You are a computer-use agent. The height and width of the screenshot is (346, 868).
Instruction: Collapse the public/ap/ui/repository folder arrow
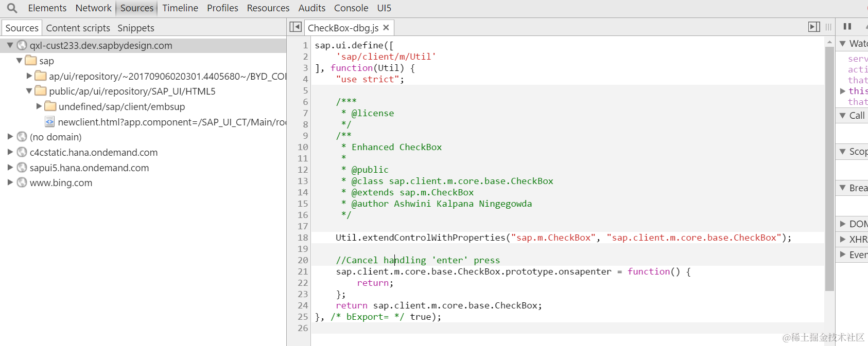pyautogui.click(x=29, y=91)
